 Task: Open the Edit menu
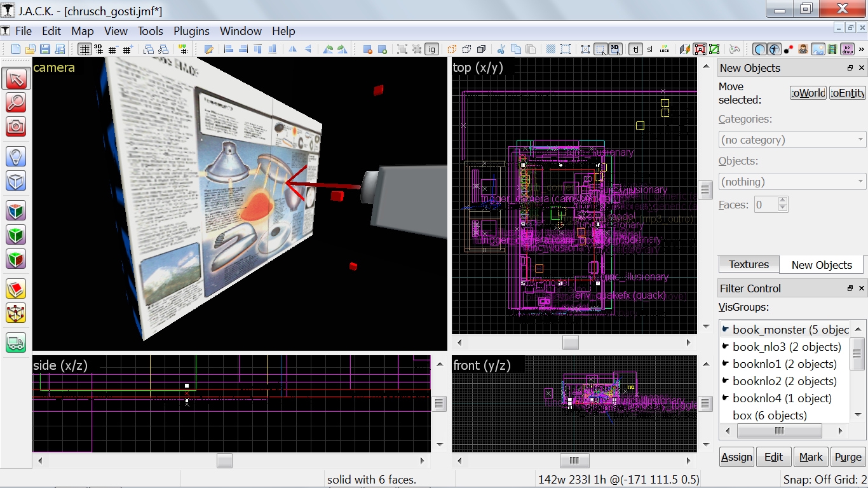coord(51,31)
